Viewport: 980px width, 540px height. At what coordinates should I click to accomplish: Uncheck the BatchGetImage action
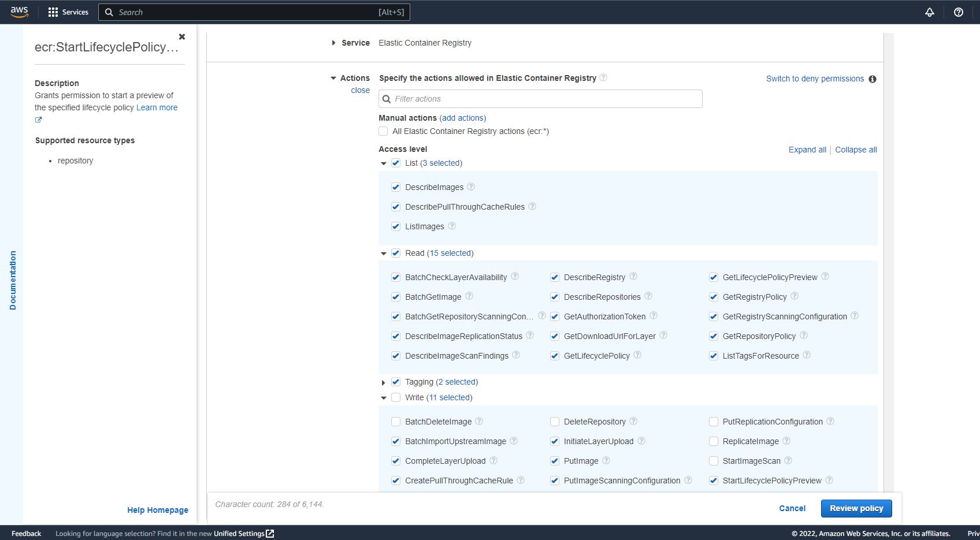pyautogui.click(x=396, y=297)
